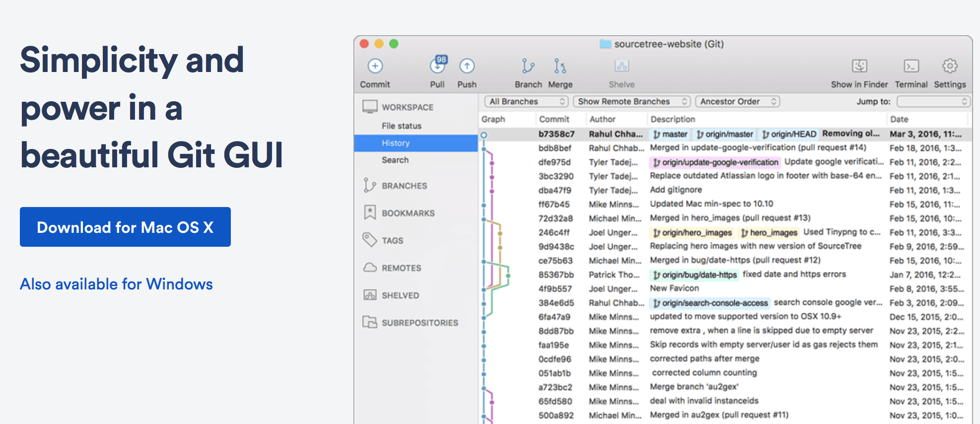Click Also available for Windows link
The image size is (980, 424).
(x=116, y=284)
